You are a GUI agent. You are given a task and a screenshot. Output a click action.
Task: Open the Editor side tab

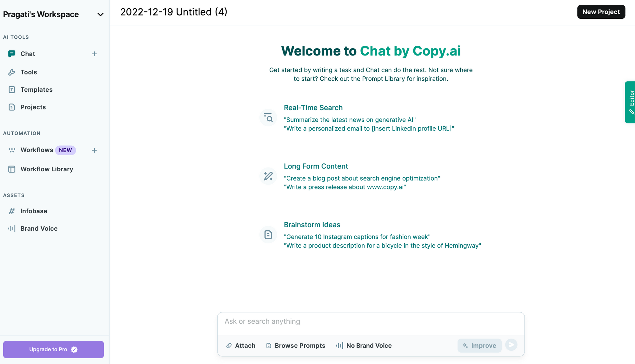[x=631, y=102]
